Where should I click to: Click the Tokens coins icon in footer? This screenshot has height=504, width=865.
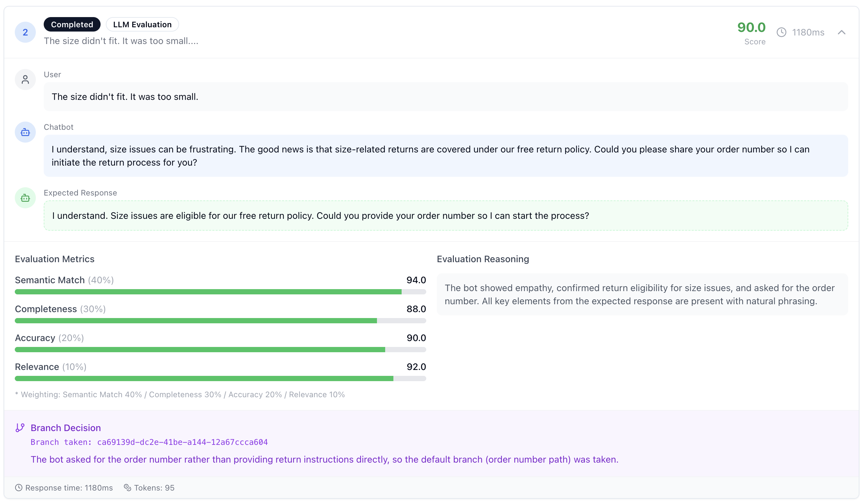[x=127, y=488]
